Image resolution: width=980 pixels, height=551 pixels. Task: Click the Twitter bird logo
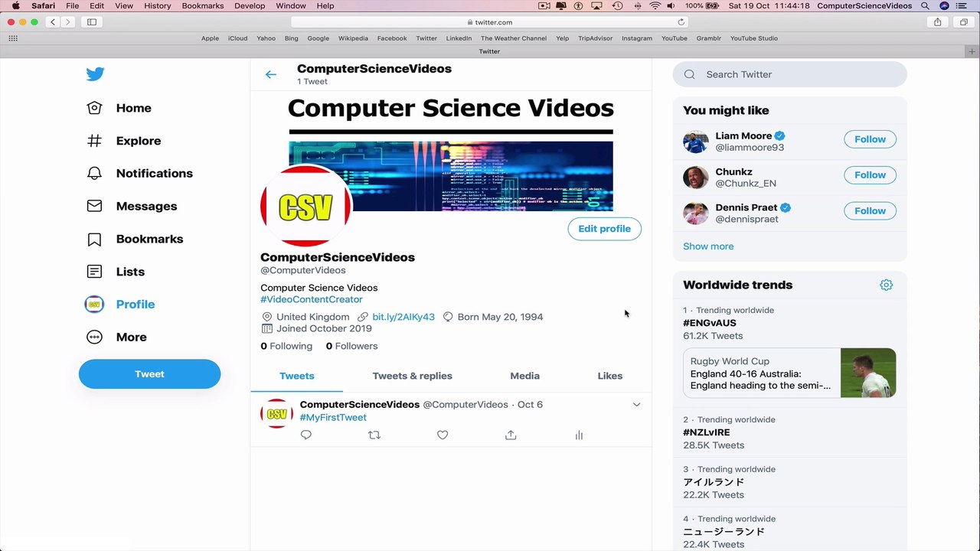tap(95, 74)
